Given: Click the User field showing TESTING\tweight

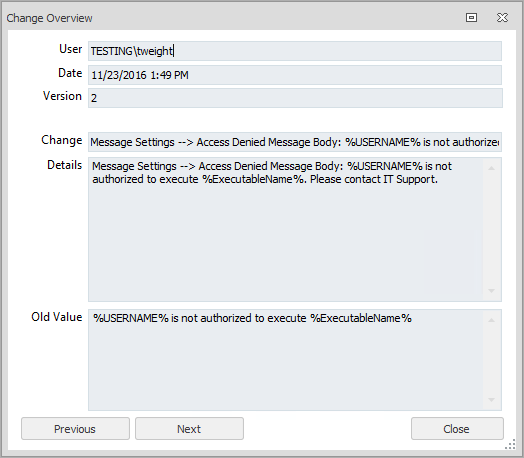Looking at the screenshot, I should [x=295, y=51].
